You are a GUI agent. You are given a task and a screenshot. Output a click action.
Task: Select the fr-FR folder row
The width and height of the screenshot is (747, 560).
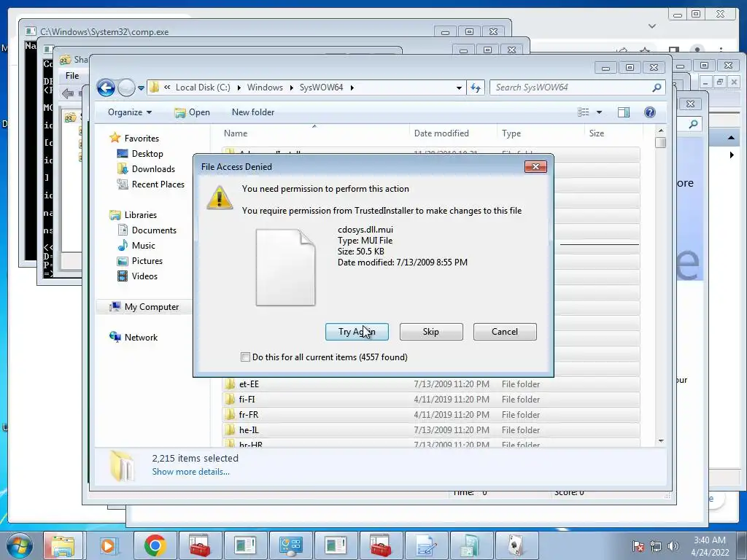pos(430,415)
